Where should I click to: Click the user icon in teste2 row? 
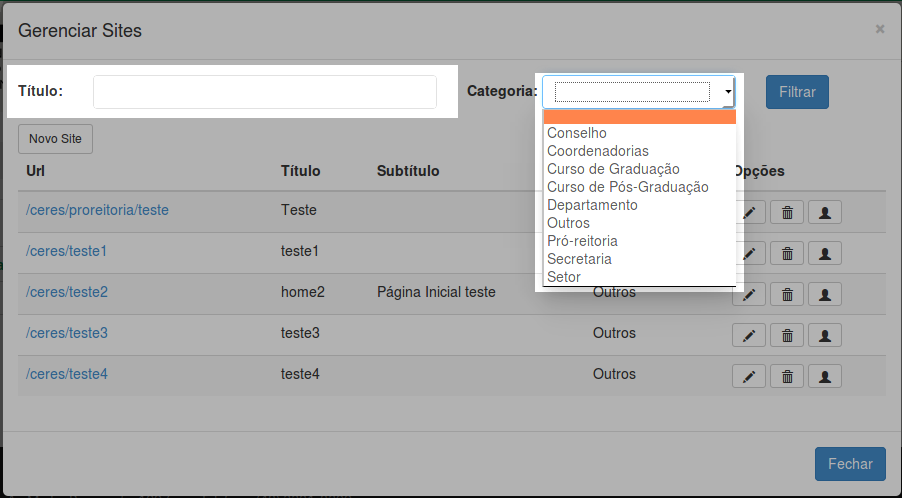click(x=825, y=294)
